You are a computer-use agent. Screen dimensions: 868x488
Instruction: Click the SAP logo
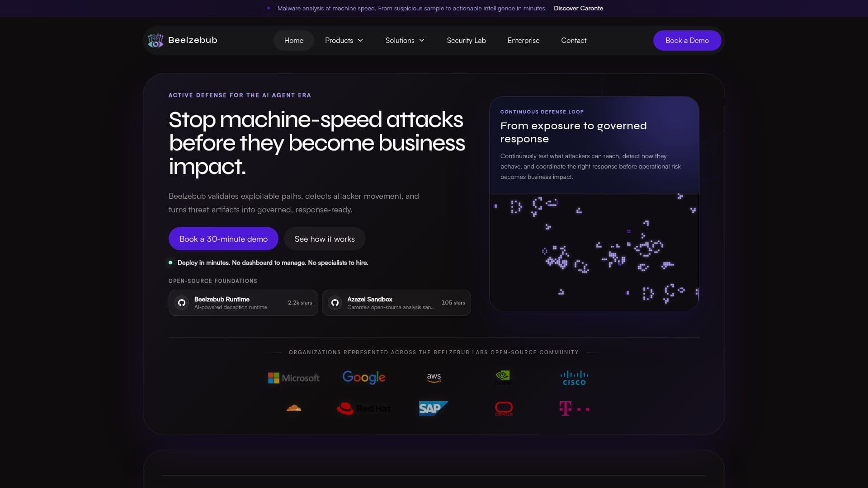434,408
